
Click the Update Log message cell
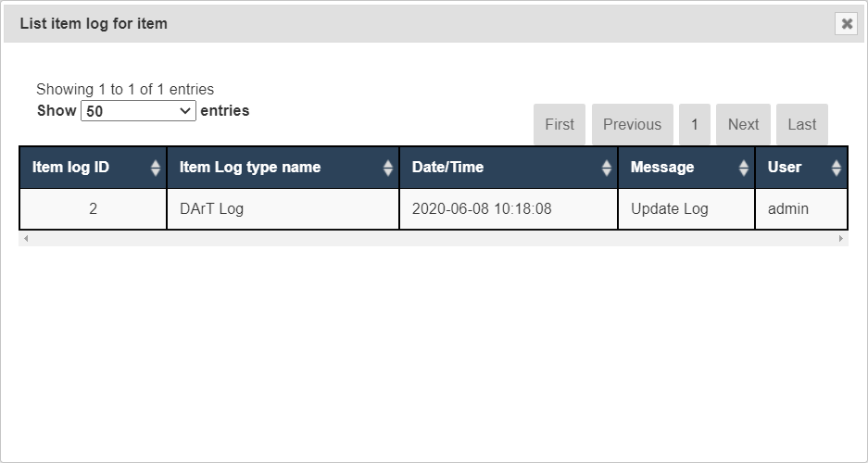[x=670, y=209]
